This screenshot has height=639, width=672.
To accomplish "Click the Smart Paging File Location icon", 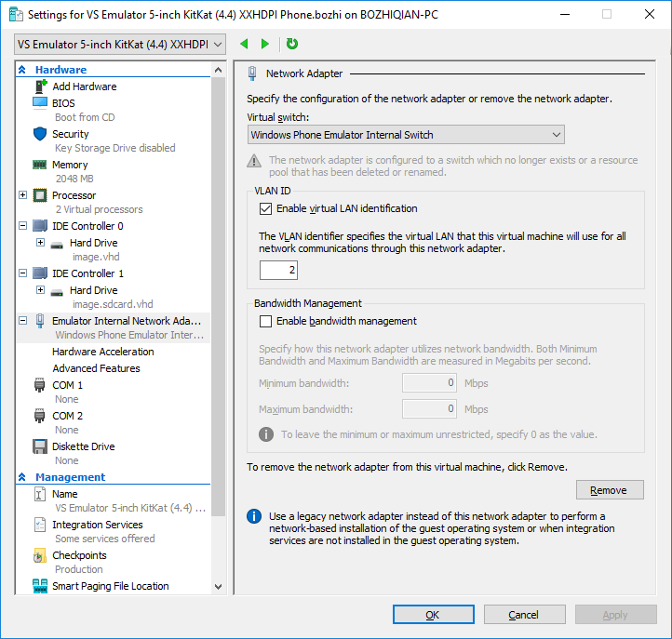I will click(40, 586).
